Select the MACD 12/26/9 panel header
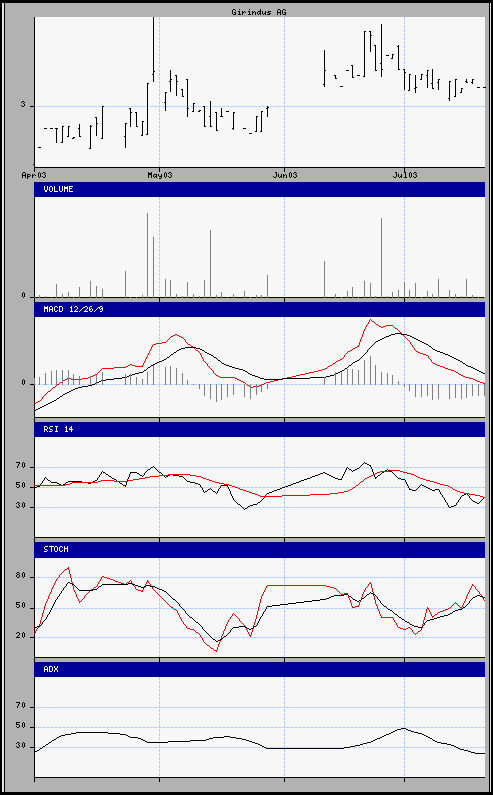The height and width of the screenshot is (795, 493). point(260,309)
